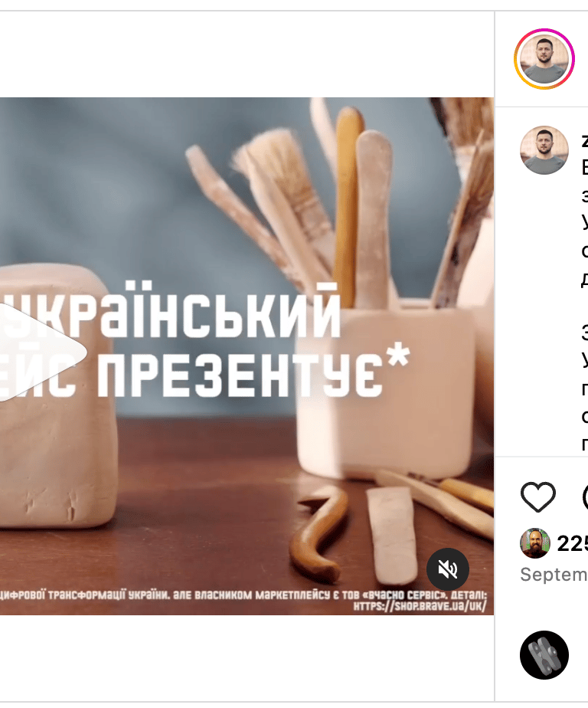
Task: Open the likes list starting with 225
Action: point(572,544)
